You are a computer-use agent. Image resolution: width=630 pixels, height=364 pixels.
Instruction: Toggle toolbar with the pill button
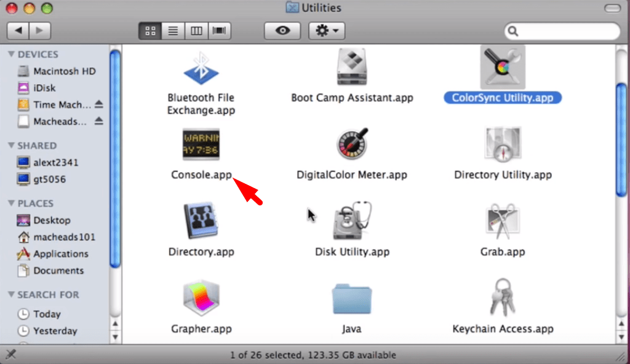pos(612,8)
